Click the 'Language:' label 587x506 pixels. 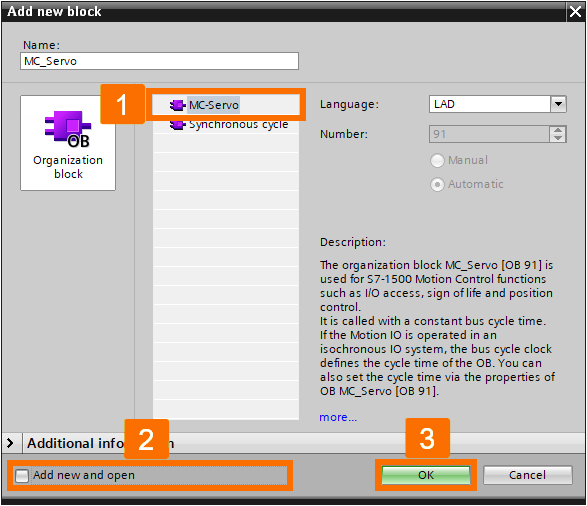(x=349, y=104)
